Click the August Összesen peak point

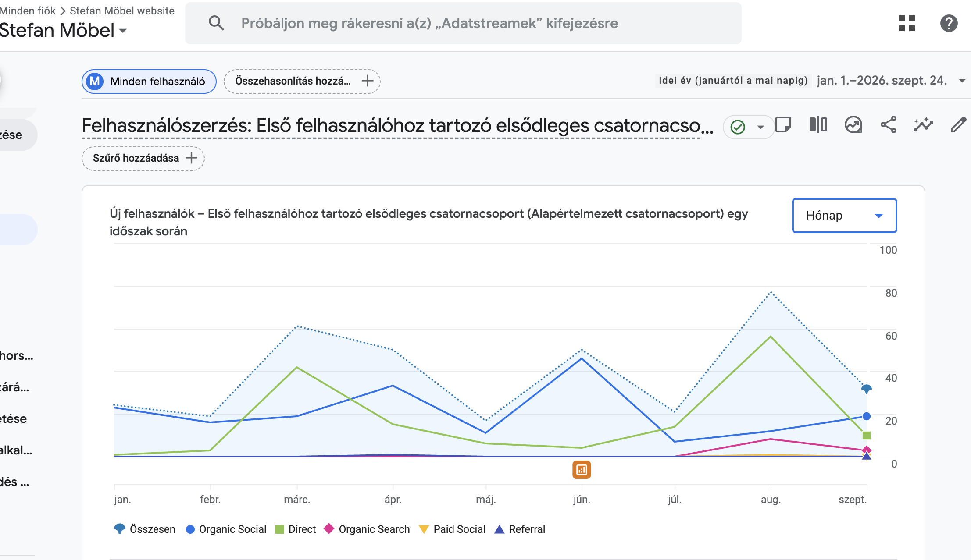pyautogui.click(x=771, y=292)
